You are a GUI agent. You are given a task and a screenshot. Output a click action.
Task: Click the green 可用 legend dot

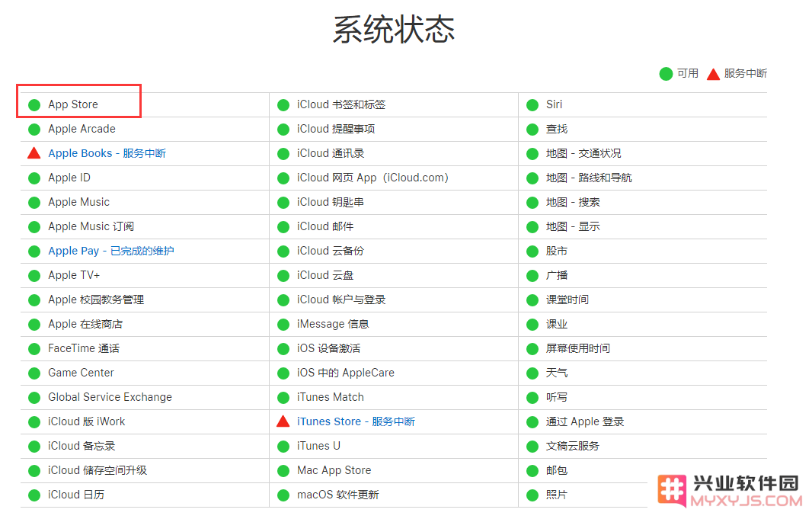(x=666, y=74)
